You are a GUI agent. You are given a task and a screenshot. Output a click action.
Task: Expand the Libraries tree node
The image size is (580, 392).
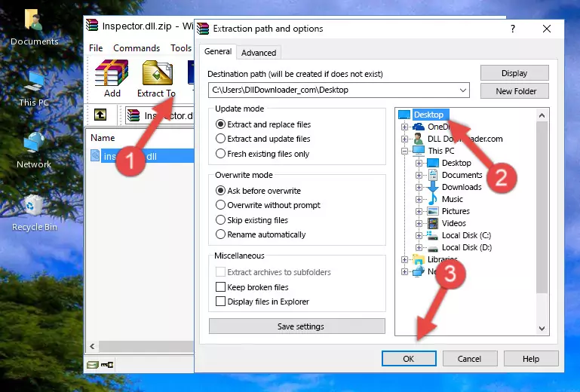point(405,259)
